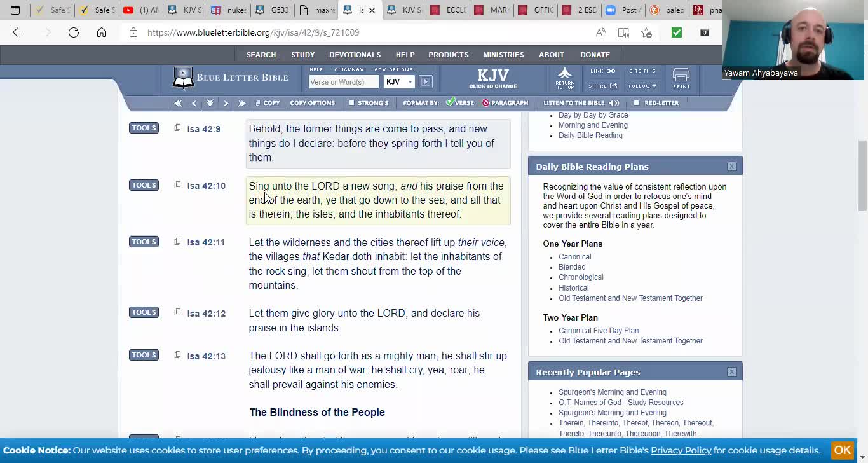
Task: Click the page vertical scrollbar thumb
Action: coord(862,176)
